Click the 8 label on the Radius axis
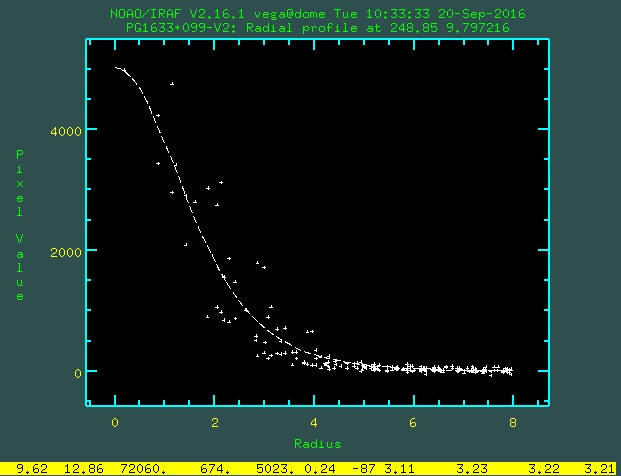Screen dimensions: 621x476 coord(513,423)
